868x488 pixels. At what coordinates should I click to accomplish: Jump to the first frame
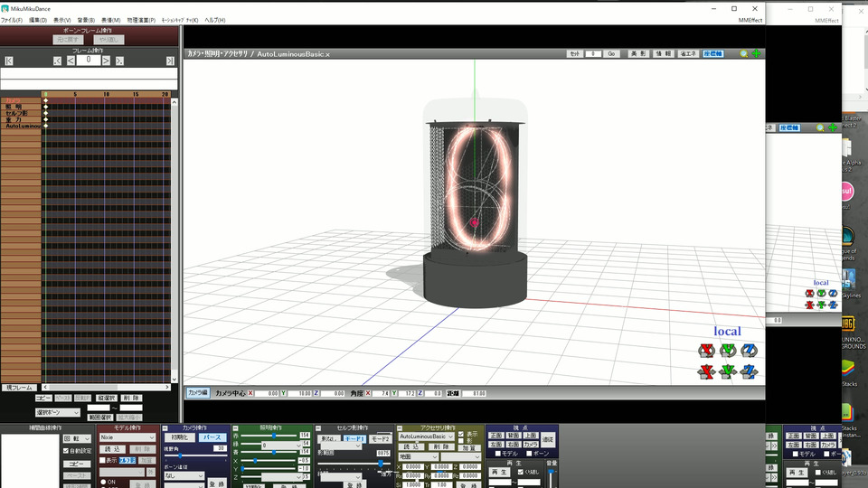tap(9, 61)
